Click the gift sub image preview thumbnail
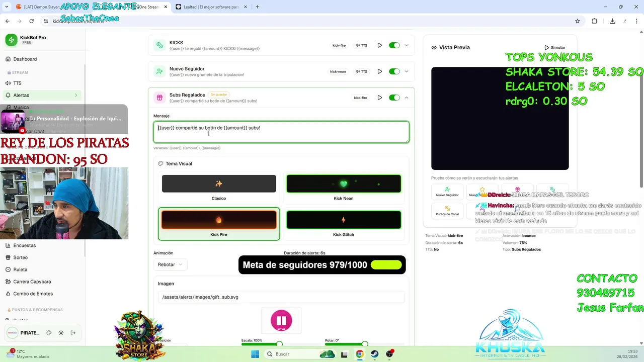This screenshot has width=644, height=362. (x=281, y=321)
